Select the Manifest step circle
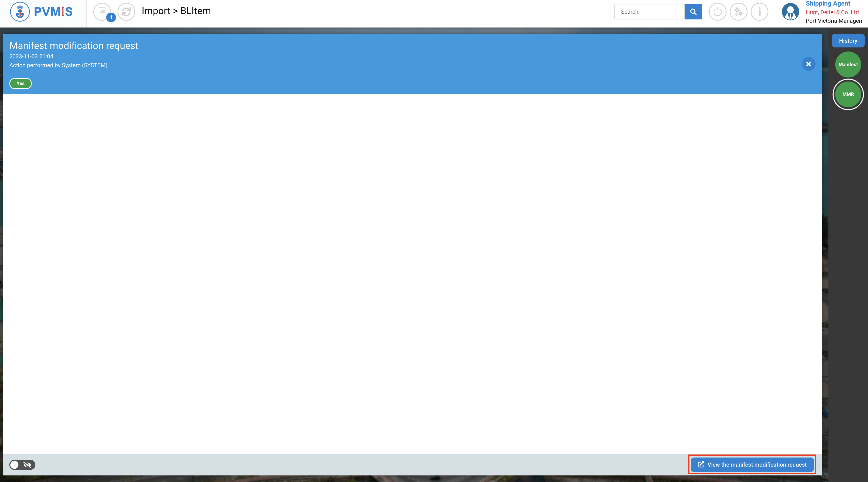 click(x=848, y=64)
